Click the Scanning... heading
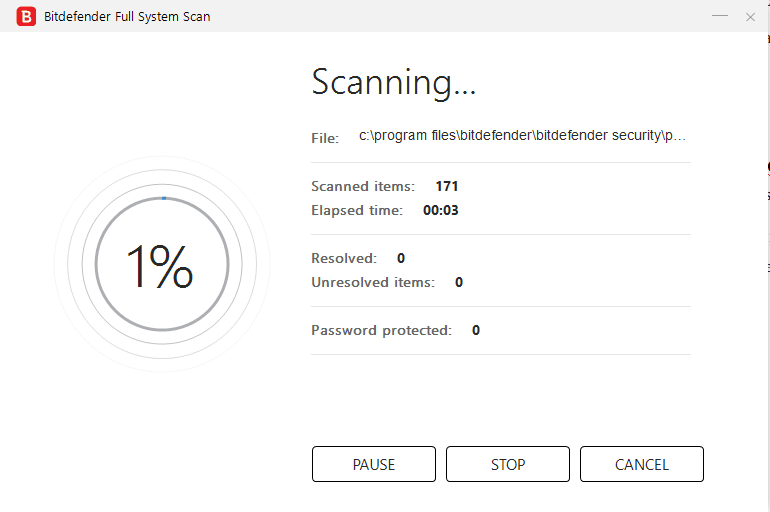 (x=394, y=82)
